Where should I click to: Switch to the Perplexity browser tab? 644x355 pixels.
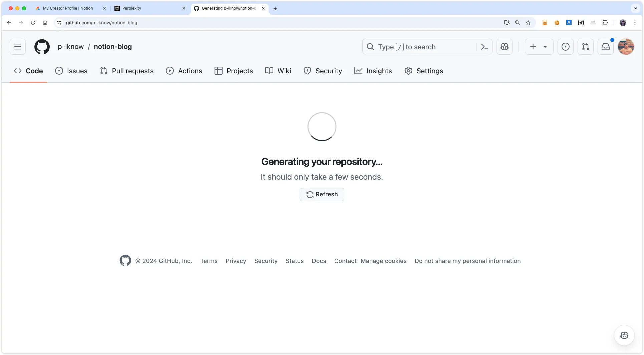click(149, 8)
